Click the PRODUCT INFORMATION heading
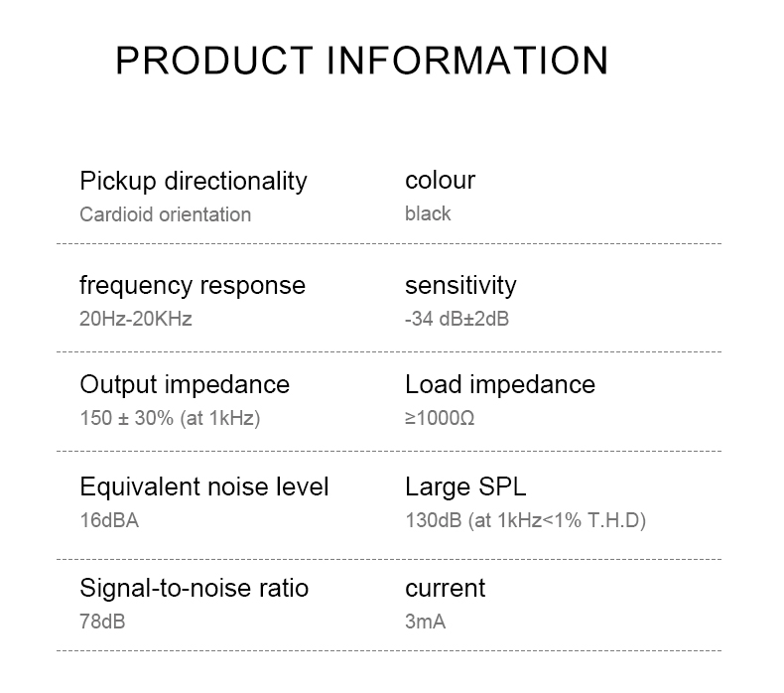784x693 pixels. pos(362,60)
